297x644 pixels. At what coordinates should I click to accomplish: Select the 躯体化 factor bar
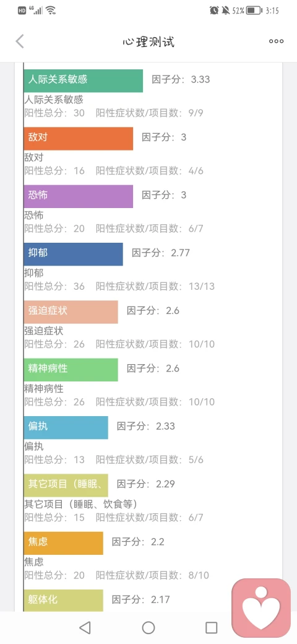click(64, 601)
